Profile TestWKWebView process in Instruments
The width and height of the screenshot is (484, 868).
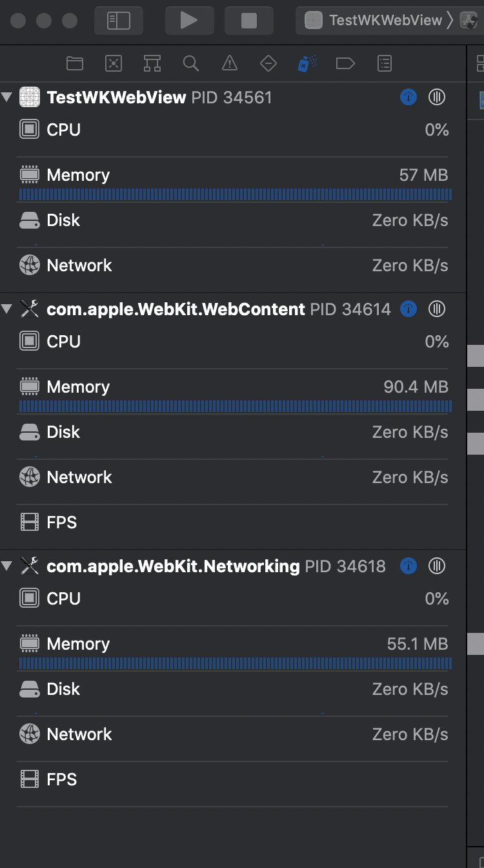point(408,98)
